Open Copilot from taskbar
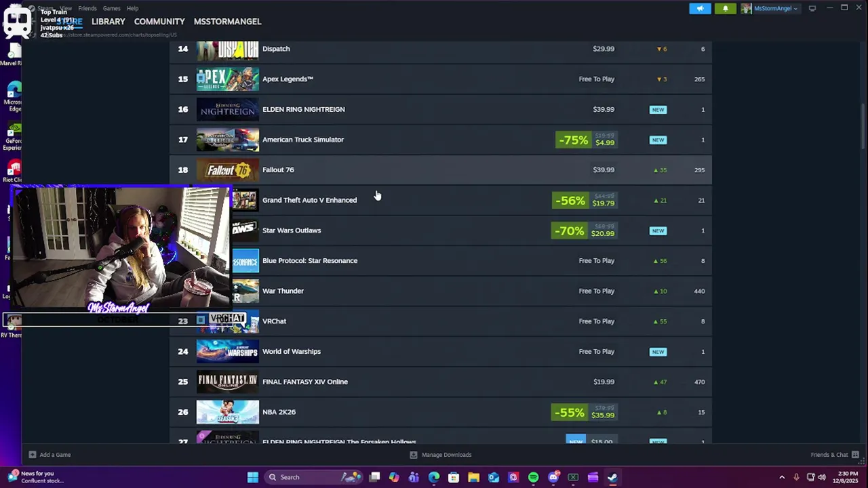The width and height of the screenshot is (868, 488). [x=394, y=477]
